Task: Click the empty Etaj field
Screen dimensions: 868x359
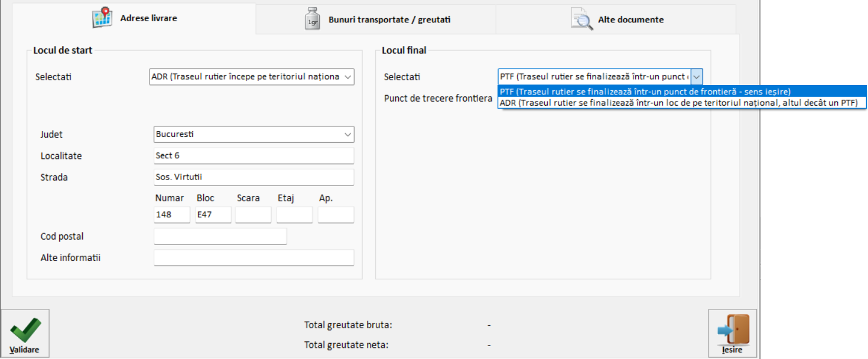Action: (295, 215)
